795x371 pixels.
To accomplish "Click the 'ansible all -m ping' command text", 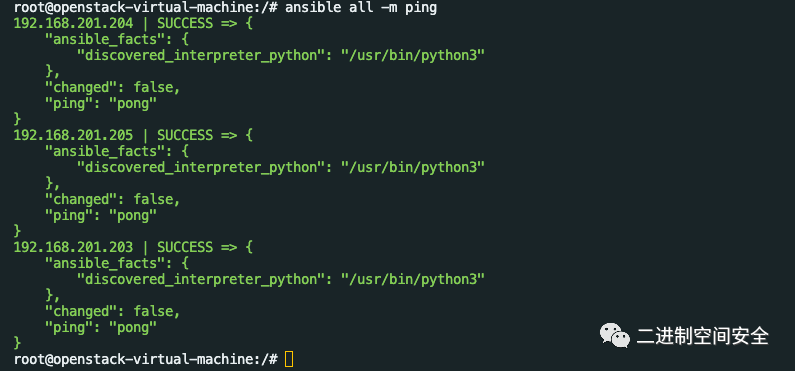I will point(361,8).
